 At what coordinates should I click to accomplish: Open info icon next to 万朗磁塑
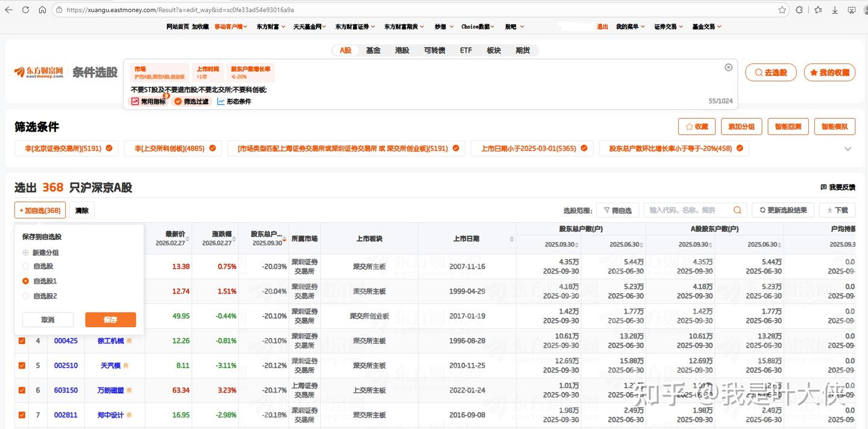coord(128,390)
